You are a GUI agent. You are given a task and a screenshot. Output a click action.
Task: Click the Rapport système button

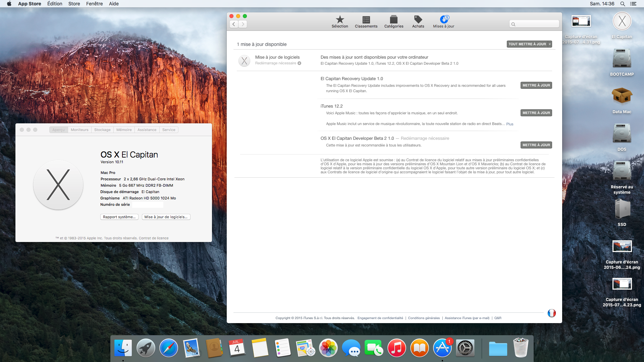point(119,217)
